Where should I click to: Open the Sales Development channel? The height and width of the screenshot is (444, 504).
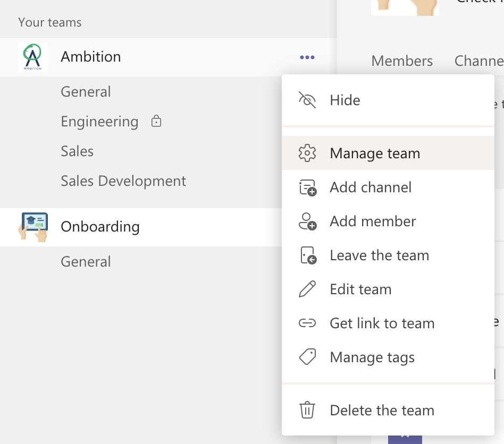123,181
